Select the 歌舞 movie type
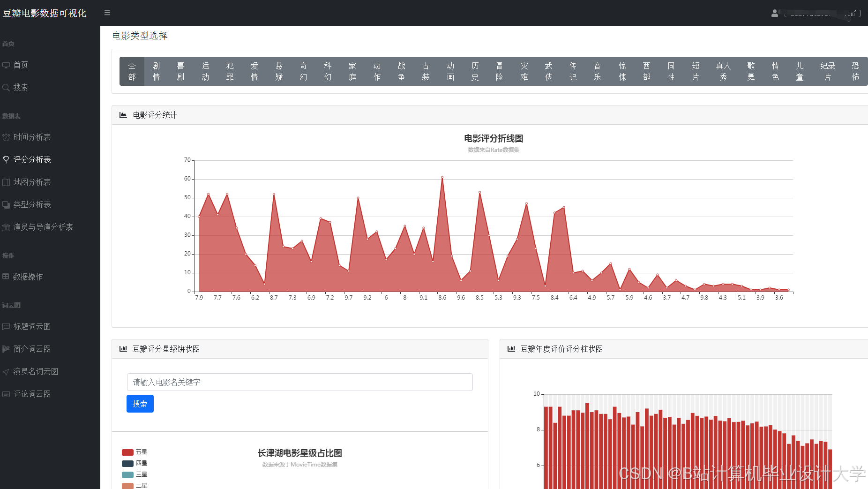The width and height of the screenshot is (868, 489). 751,71
